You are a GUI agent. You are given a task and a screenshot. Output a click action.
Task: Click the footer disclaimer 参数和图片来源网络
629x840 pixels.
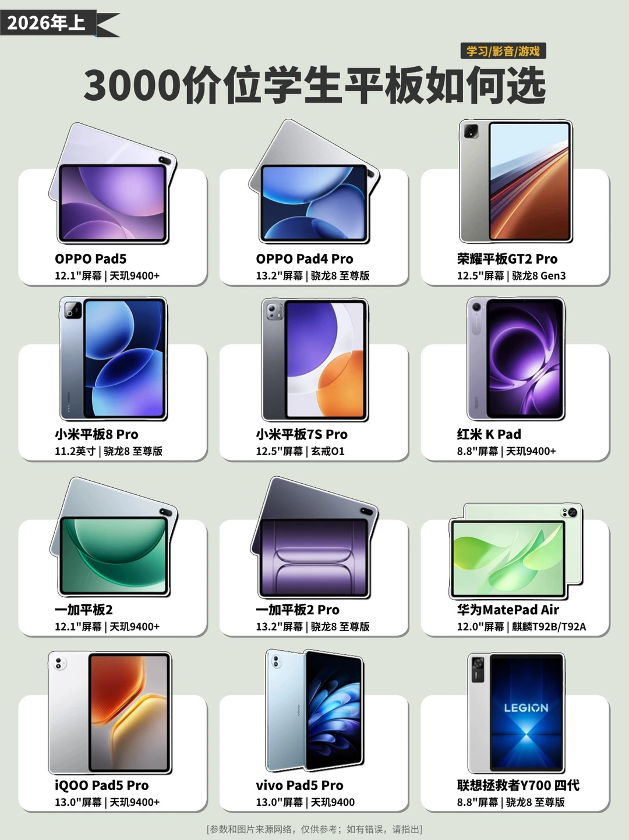(314, 829)
